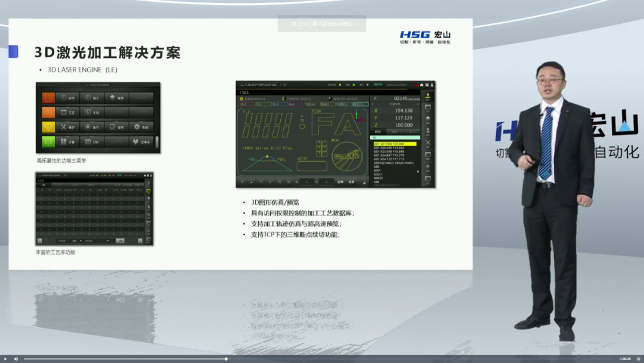Viewport: 644px width, 363px height.
Task: Click the video progress slider handle
Action: 226,359
